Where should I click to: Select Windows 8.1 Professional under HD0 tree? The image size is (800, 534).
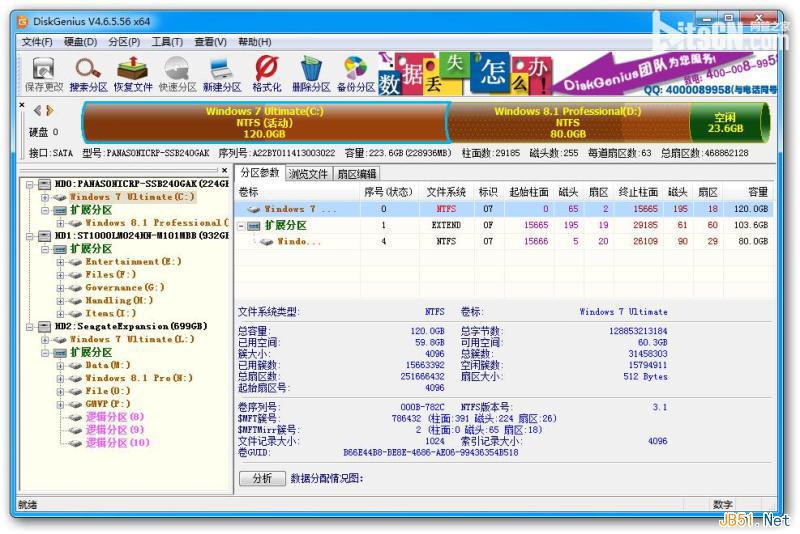click(157, 223)
